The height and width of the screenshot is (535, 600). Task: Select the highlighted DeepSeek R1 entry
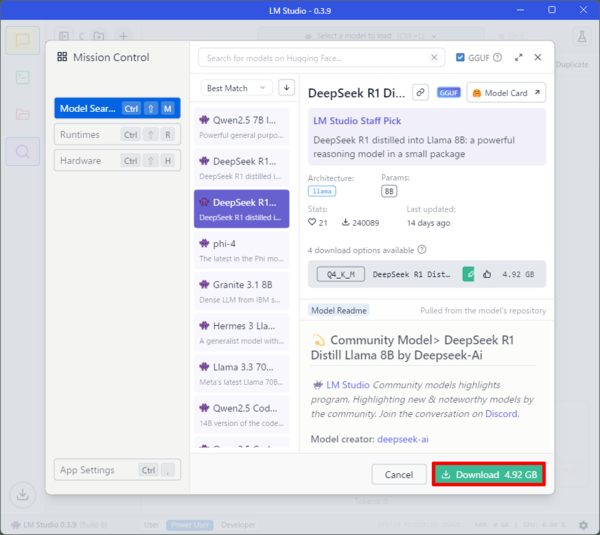click(x=241, y=209)
